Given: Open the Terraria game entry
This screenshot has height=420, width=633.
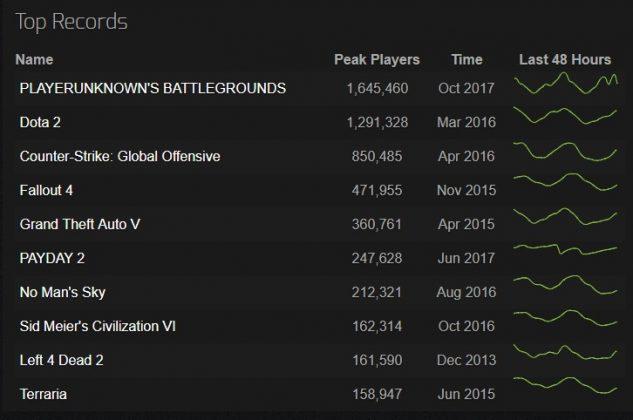Looking at the screenshot, I should (43, 394).
